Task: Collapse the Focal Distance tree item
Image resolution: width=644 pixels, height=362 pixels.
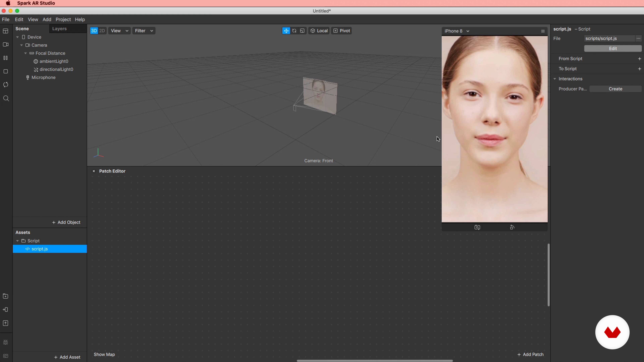Action: pyautogui.click(x=25, y=53)
